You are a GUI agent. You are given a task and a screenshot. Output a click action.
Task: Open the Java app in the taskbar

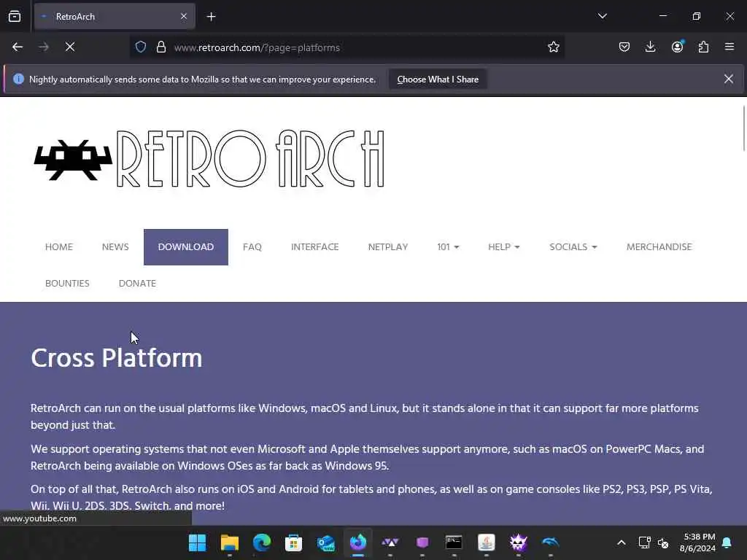coord(487,542)
